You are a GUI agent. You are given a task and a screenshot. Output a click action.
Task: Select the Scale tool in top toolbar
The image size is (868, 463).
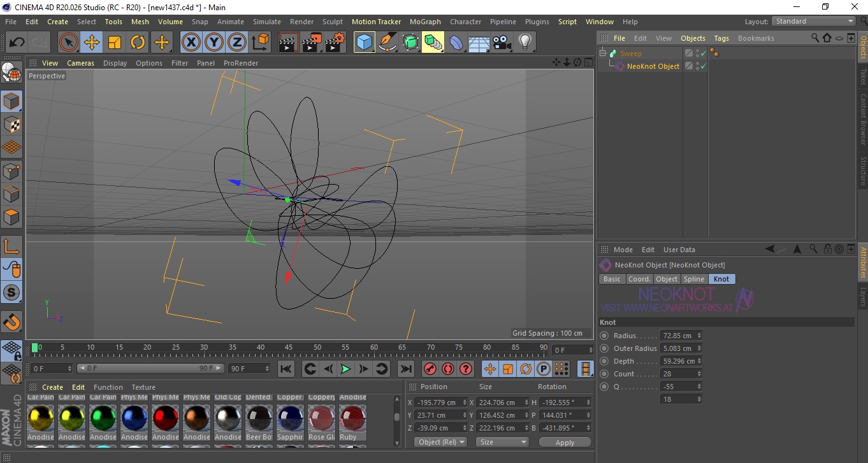pyautogui.click(x=115, y=43)
